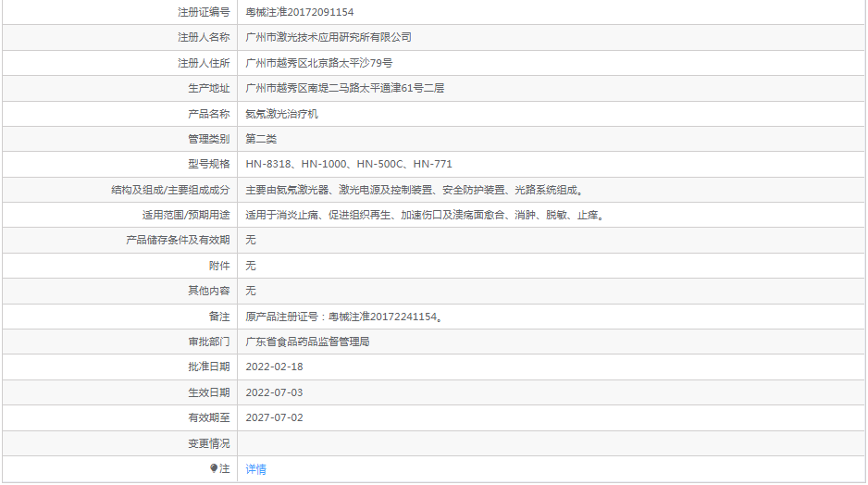
Task: Click the 结构及组成/主要组成成分 label
Action: (x=170, y=190)
